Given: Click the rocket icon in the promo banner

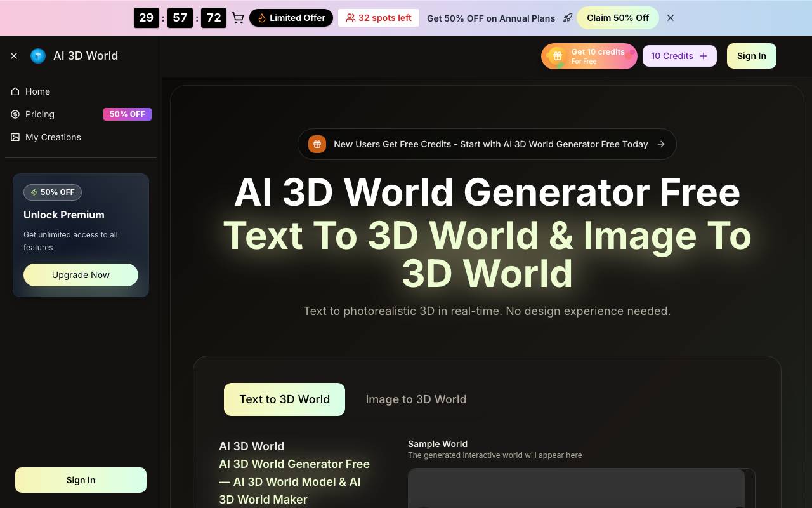Looking at the screenshot, I should pyautogui.click(x=568, y=18).
